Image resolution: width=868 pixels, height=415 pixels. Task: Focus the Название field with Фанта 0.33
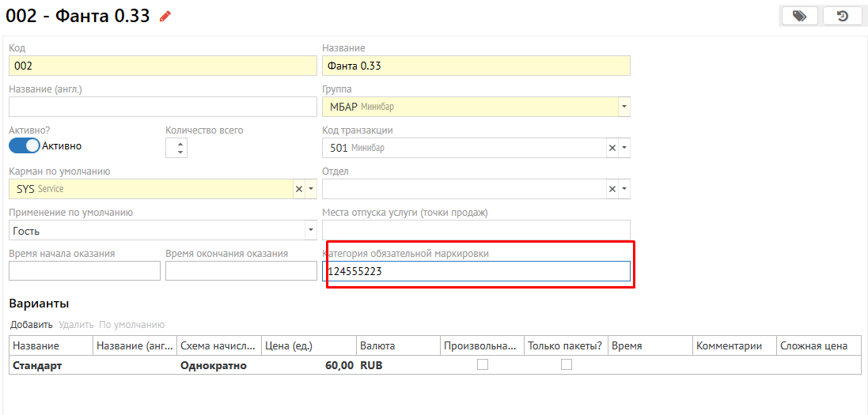476,66
